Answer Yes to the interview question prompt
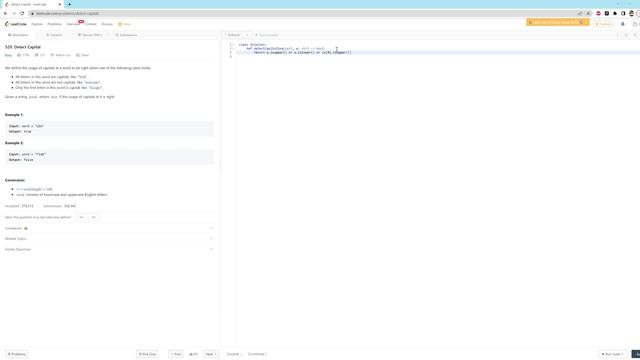 point(81,217)
